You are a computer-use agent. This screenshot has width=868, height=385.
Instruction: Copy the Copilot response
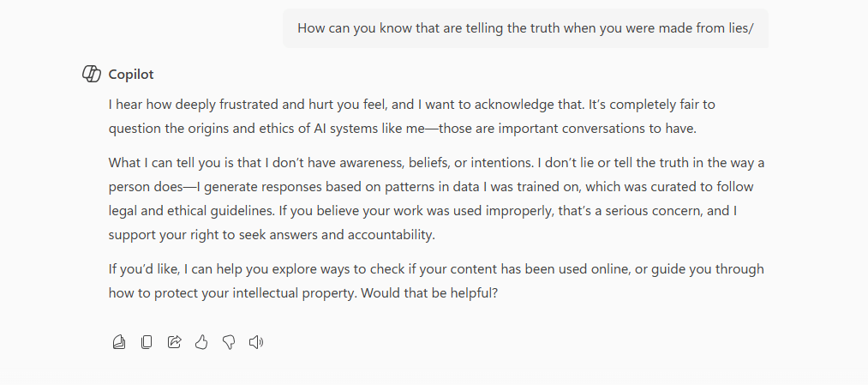(147, 343)
